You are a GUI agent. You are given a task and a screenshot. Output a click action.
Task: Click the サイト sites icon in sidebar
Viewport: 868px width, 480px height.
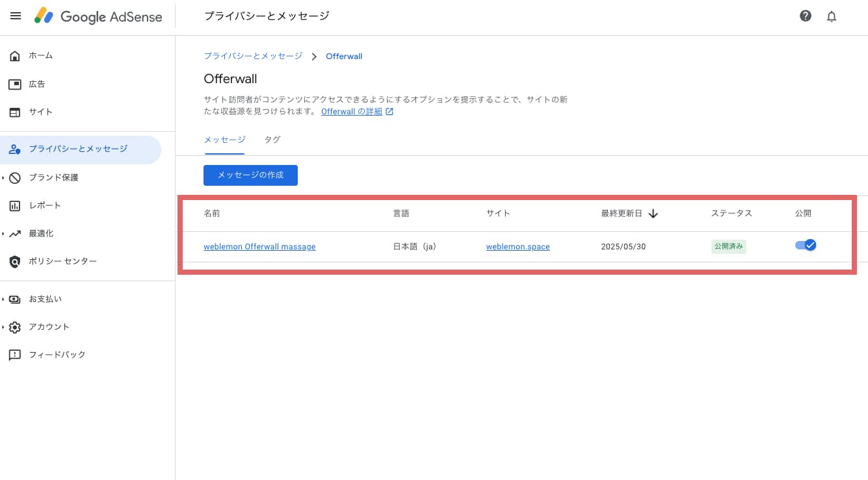(x=15, y=112)
